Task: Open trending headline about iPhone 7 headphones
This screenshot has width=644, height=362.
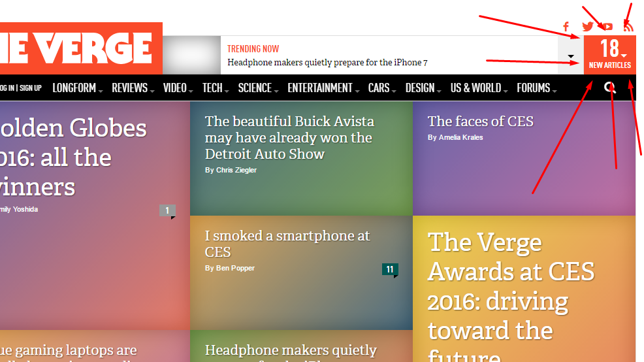Action: 327,63
